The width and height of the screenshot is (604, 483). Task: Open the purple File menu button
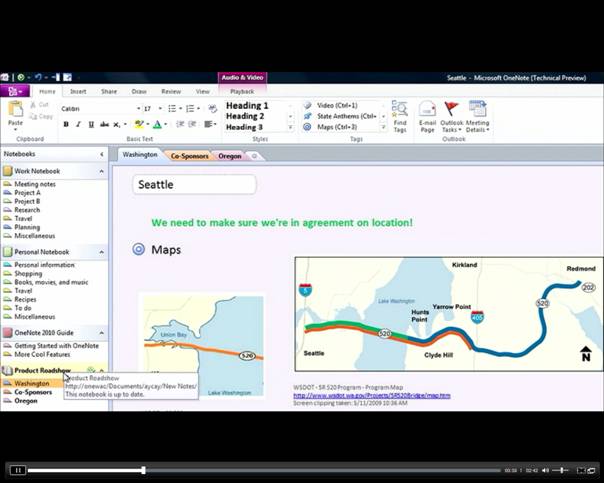click(x=14, y=91)
